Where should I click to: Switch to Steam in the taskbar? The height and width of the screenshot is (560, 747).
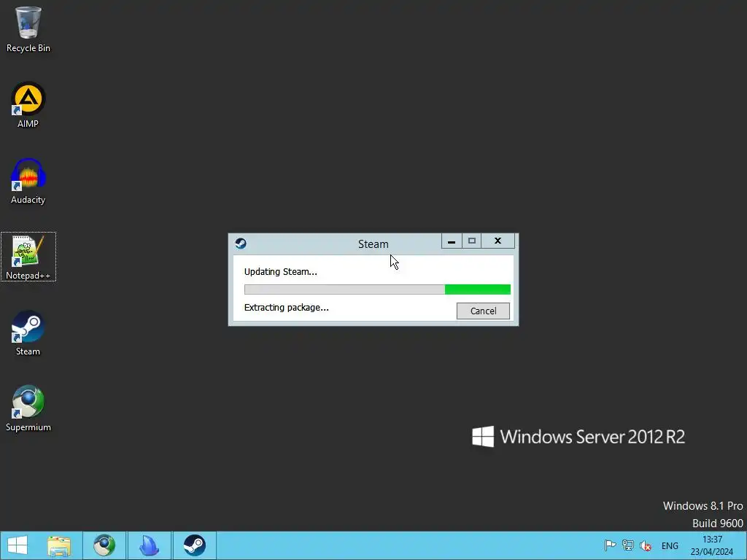coord(194,545)
